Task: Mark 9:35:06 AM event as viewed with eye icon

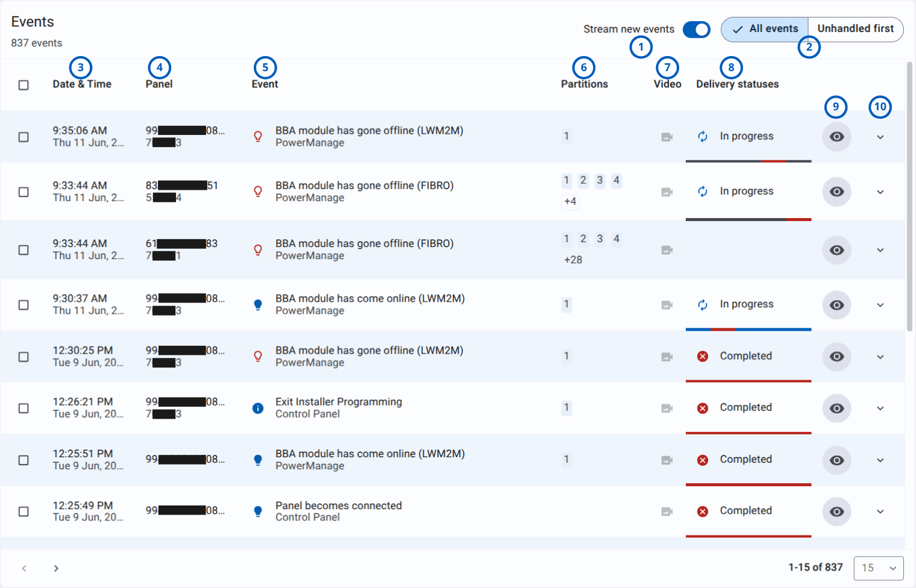Action: click(x=837, y=137)
